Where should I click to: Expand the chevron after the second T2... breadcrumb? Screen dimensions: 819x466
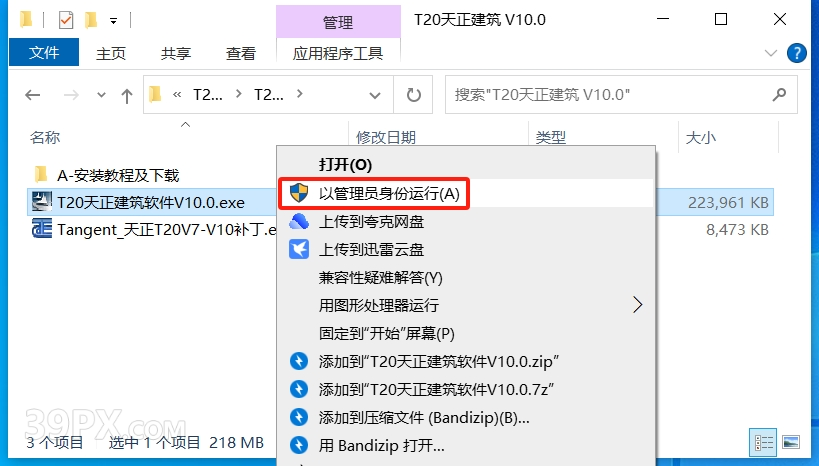(x=299, y=94)
